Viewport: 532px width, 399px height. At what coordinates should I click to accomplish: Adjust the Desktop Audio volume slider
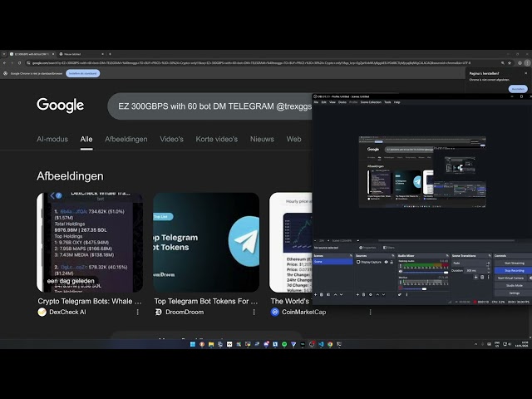pos(421,273)
